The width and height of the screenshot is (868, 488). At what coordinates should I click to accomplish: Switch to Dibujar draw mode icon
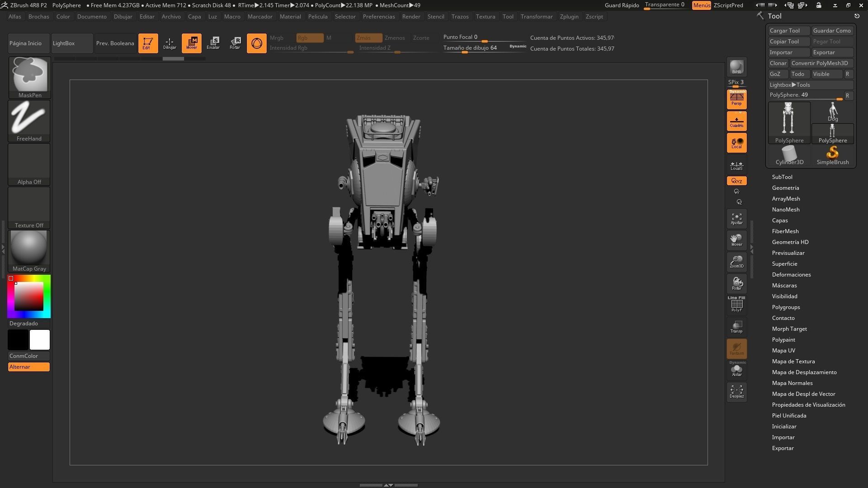click(x=170, y=43)
